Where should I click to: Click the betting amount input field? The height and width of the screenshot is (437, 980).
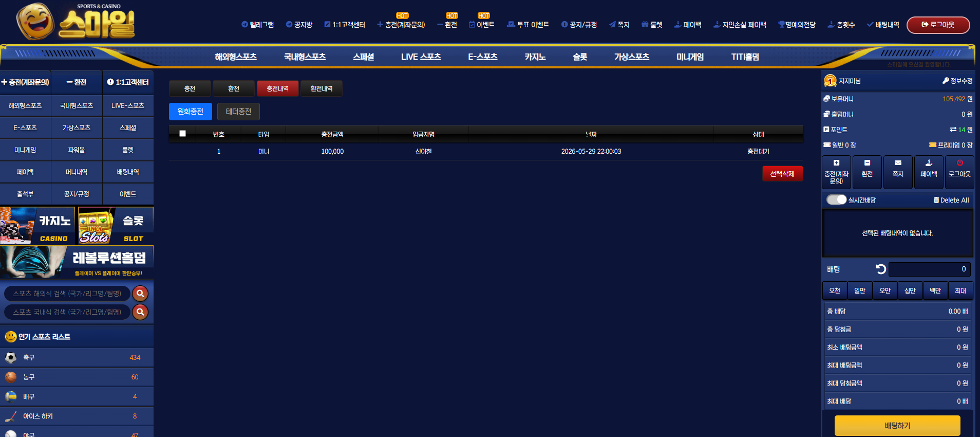tap(930, 269)
